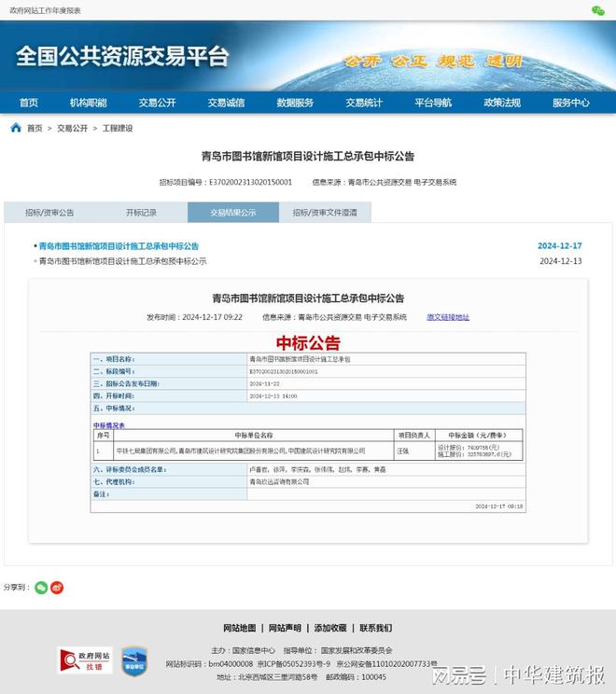The height and width of the screenshot is (694, 616).
Task: Open 数据服务 navigation item
Action: (295, 103)
